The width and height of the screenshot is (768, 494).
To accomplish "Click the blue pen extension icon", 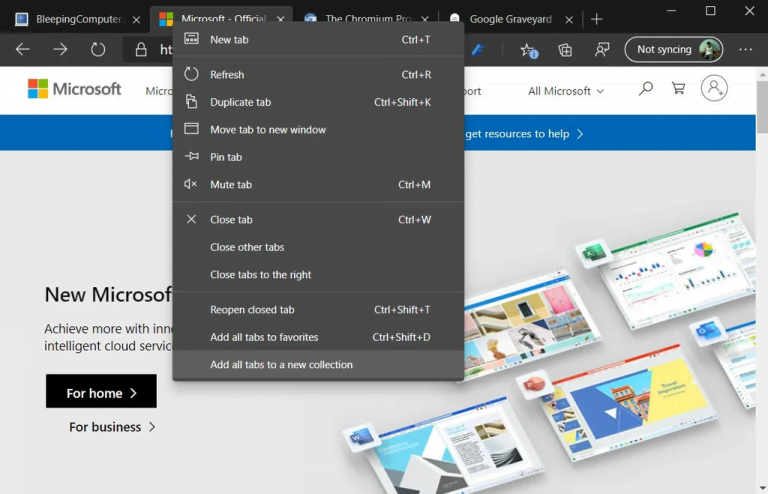I will pos(478,49).
